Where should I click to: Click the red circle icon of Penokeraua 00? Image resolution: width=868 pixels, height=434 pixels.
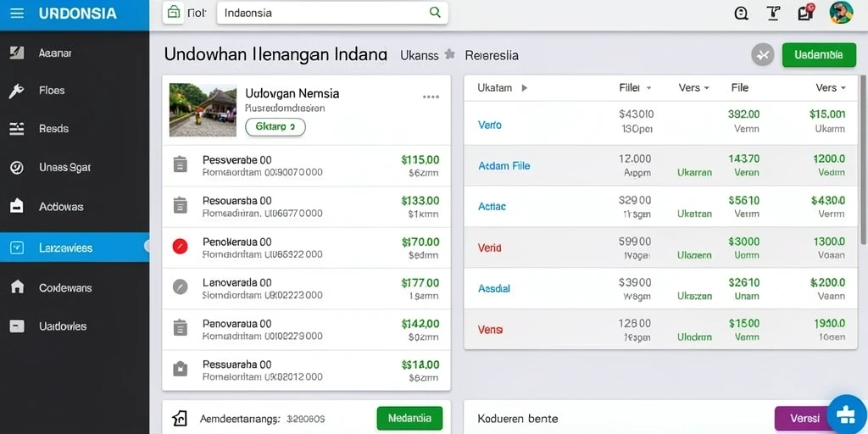point(180,247)
